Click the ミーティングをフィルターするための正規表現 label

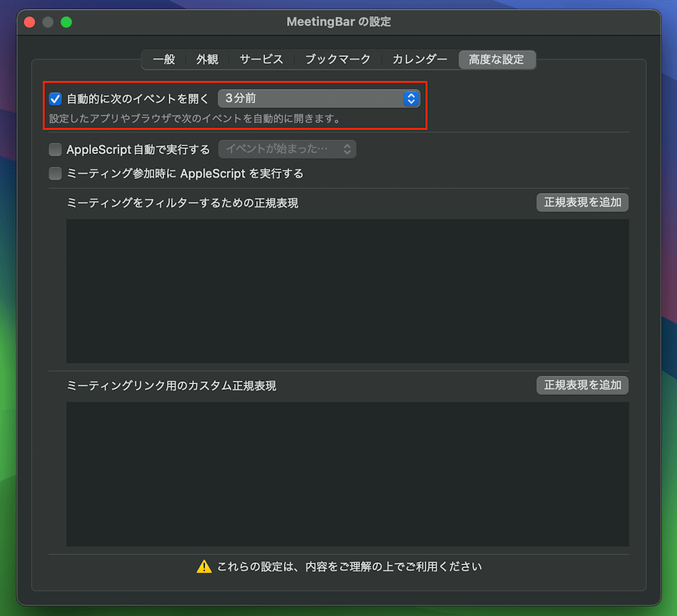(182, 203)
